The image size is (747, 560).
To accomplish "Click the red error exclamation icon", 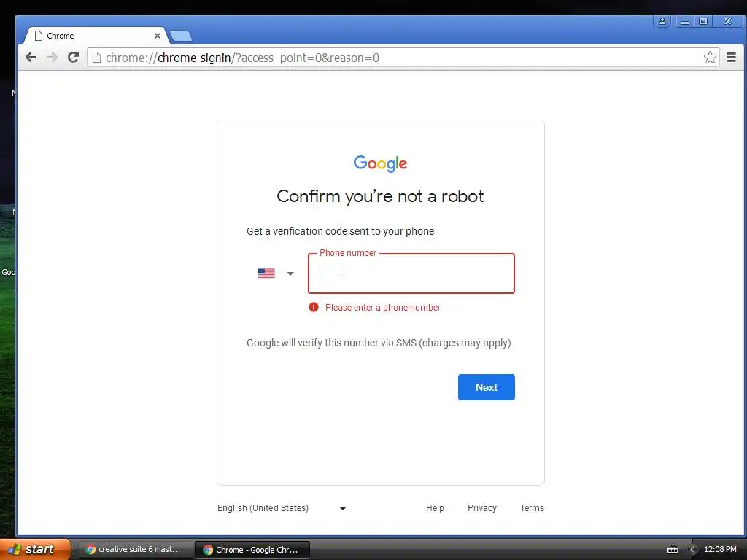I will [x=314, y=307].
